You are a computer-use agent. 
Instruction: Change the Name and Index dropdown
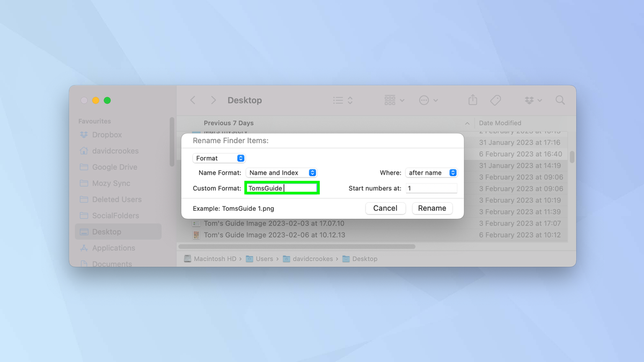281,172
